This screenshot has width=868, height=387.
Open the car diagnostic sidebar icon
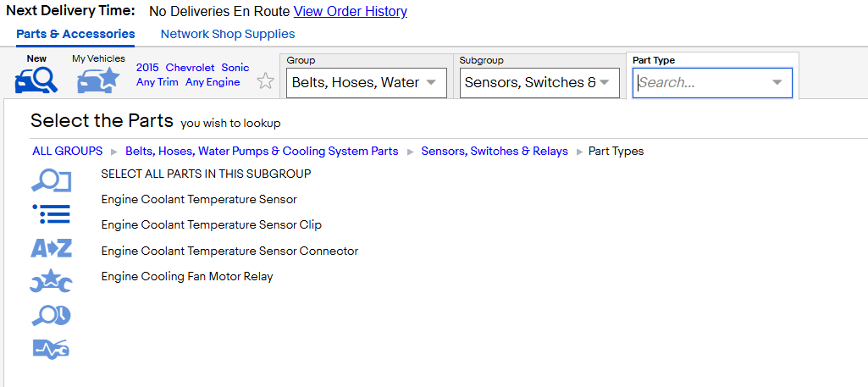[x=51, y=350]
